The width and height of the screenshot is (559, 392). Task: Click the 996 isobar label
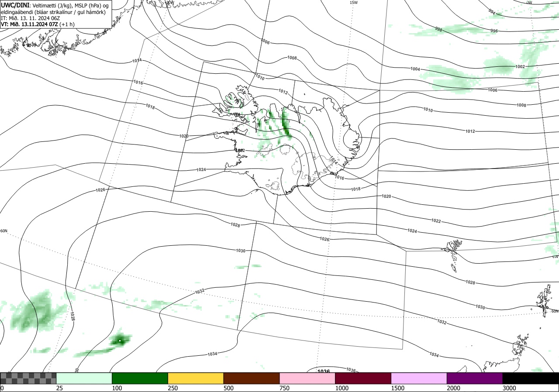click(x=494, y=31)
